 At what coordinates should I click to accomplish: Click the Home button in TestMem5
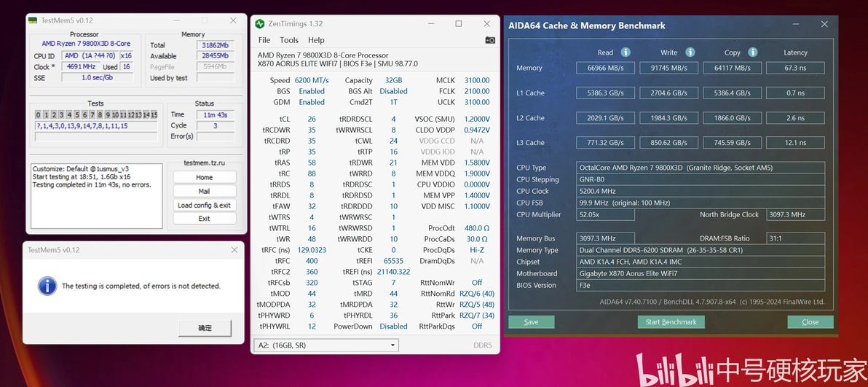[205, 177]
